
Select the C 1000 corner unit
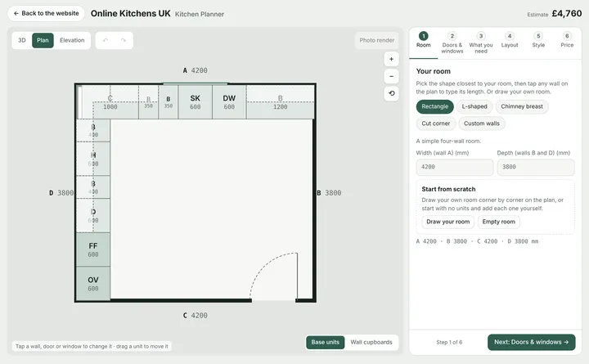coord(110,102)
